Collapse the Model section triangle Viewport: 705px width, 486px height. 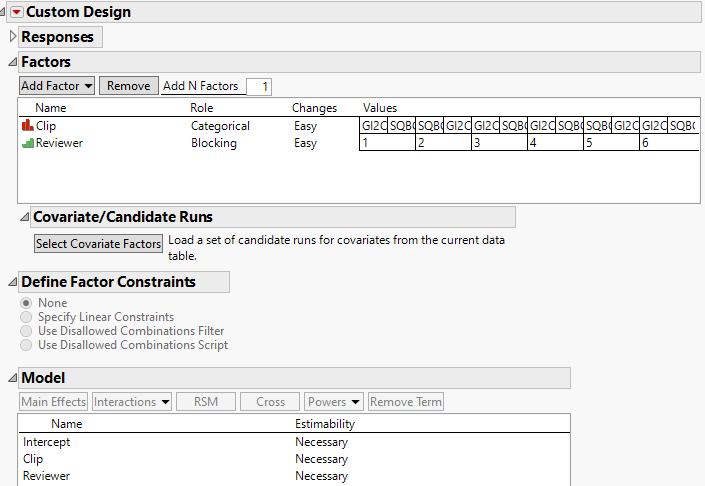click(x=13, y=378)
